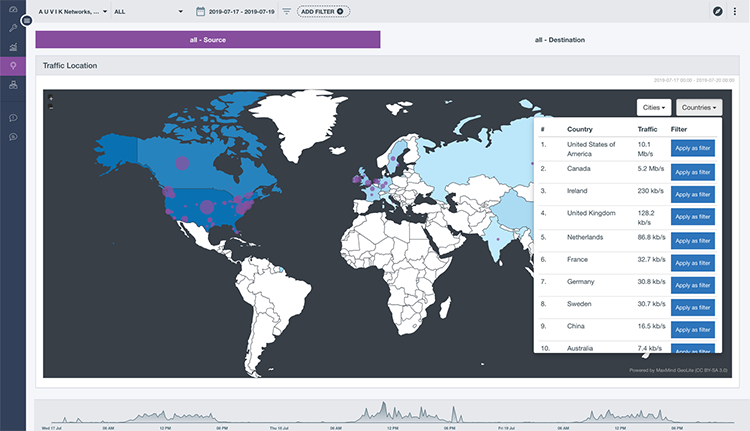The width and height of the screenshot is (750, 431).
Task: Click the wrench tools icon in sidebar
Action: coord(13,28)
